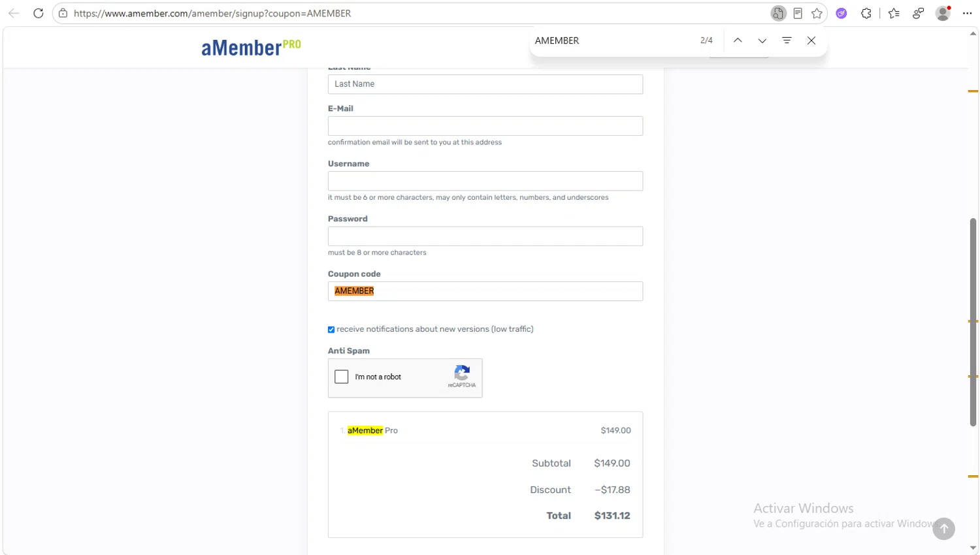The height and width of the screenshot is (555, 980).
Task: Click the page vertical scrollbar thumb
Action: pyautogui.click(x=973, y=323)
